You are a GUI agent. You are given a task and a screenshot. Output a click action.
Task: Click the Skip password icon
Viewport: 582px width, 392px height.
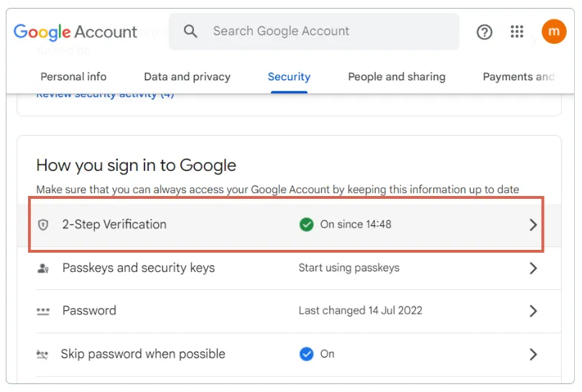(43, 355)
